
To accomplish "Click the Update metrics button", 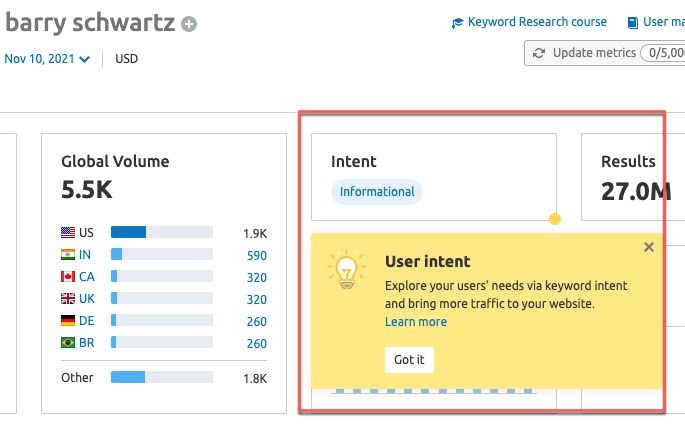I will tap(605, 53).
